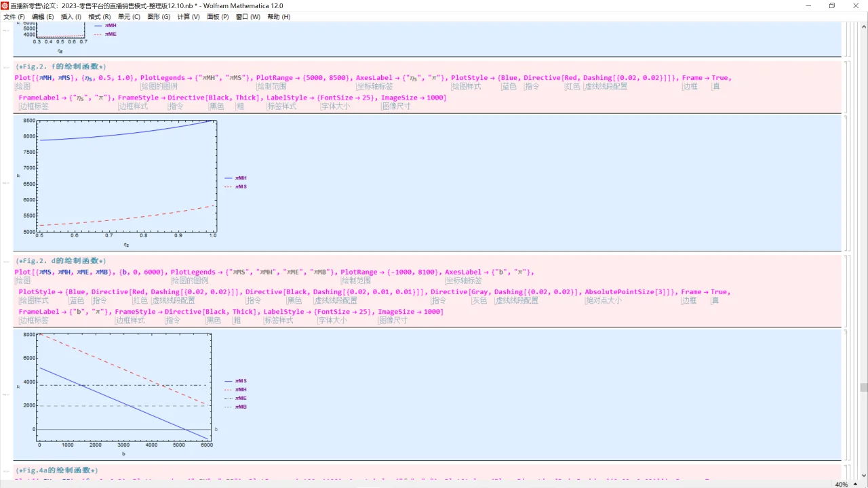Click the {b, 0, 6000} range text
868x488 pixels.
142,272
